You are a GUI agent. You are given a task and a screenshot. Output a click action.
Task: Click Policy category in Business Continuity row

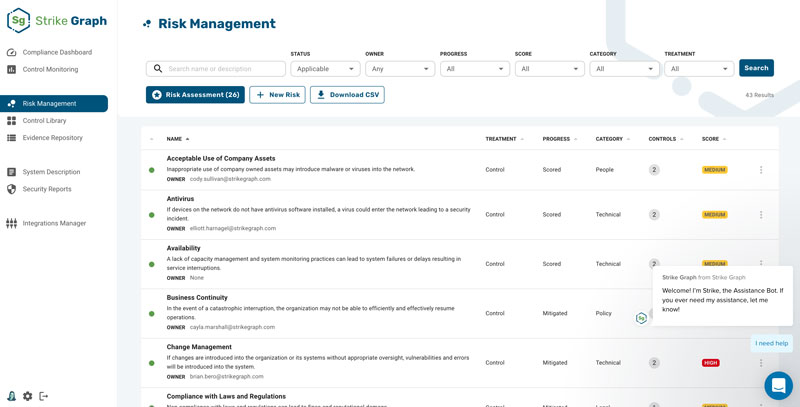pos(604,314)
